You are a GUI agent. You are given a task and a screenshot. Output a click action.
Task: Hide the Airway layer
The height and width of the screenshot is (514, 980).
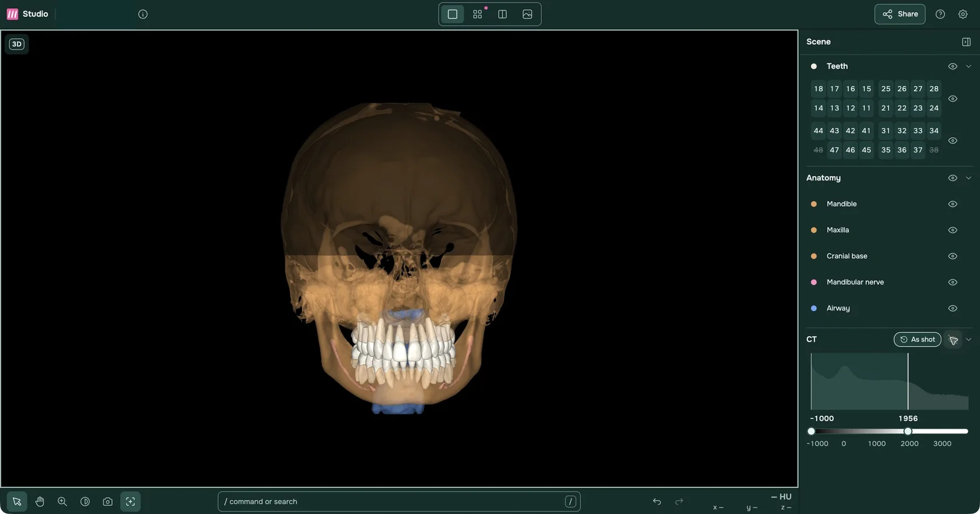click(953, 308)
